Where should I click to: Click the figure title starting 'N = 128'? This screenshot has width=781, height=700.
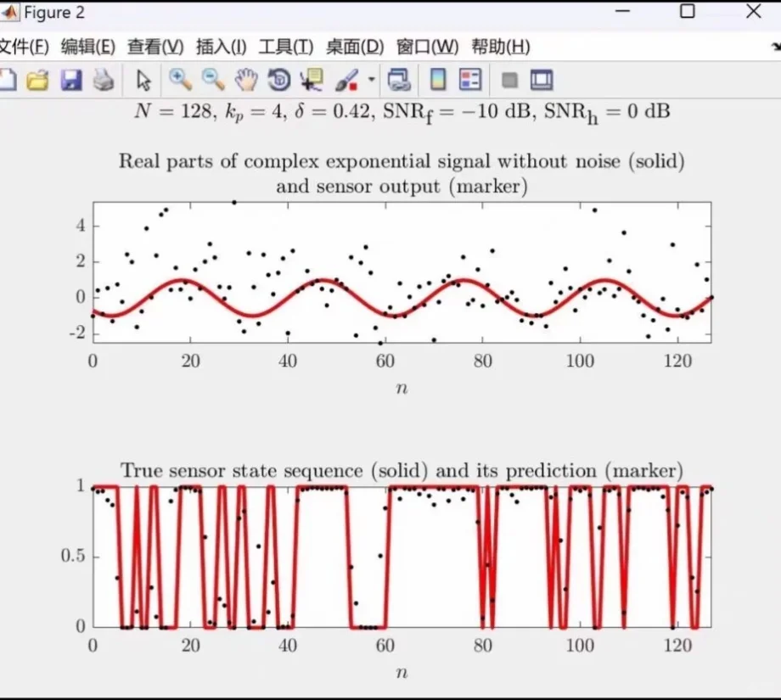(x=402, y=112)
